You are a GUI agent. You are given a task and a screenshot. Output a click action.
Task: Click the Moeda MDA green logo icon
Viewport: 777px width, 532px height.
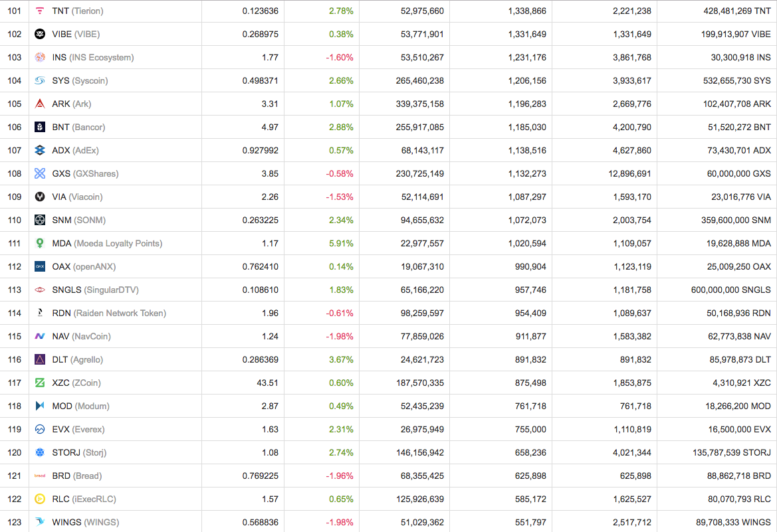(40, 243)
